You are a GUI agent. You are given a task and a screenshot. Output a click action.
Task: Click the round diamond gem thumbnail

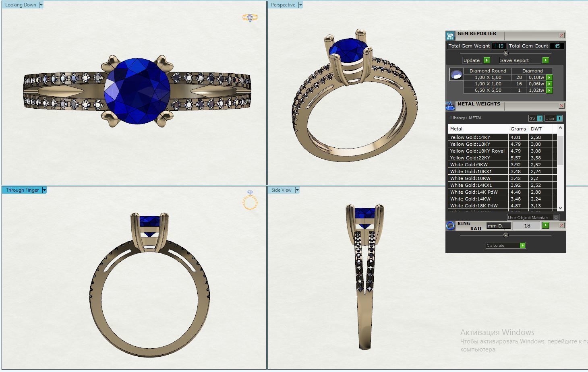(456, 74)
